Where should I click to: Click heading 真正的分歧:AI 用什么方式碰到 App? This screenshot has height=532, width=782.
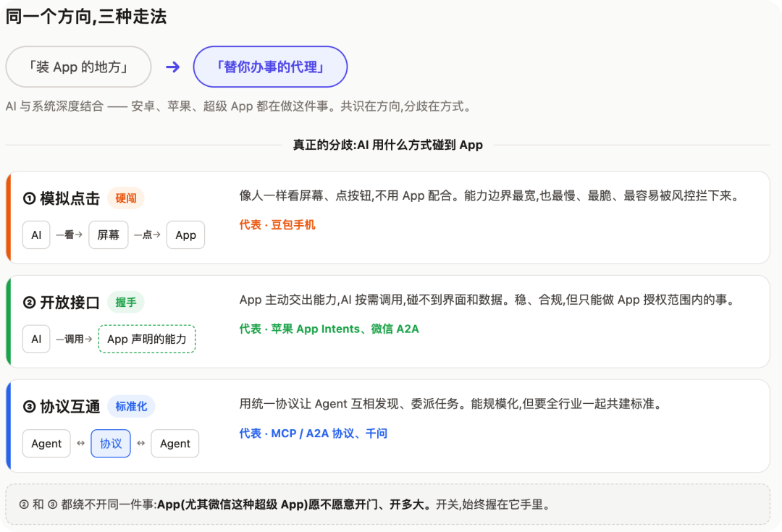click(x=388, y=145)
